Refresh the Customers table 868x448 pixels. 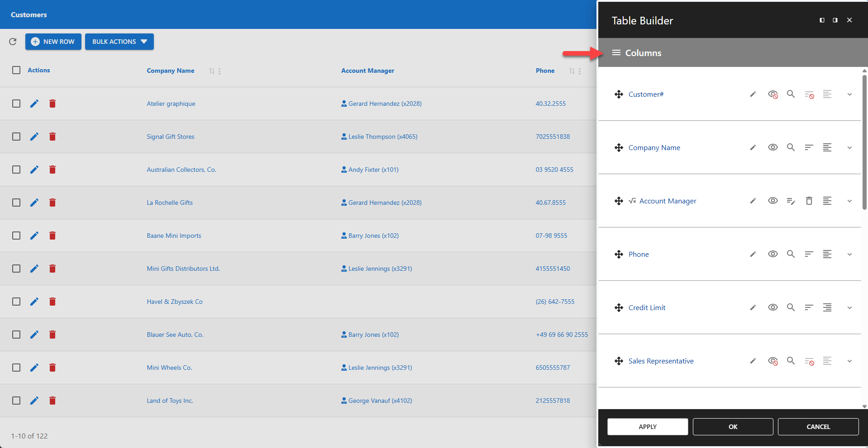(13, 42)
